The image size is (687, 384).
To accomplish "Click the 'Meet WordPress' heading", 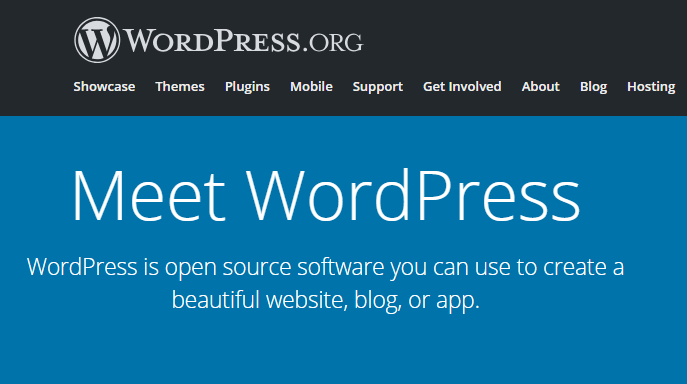I will pyautogui.click(x=326, y=195).
